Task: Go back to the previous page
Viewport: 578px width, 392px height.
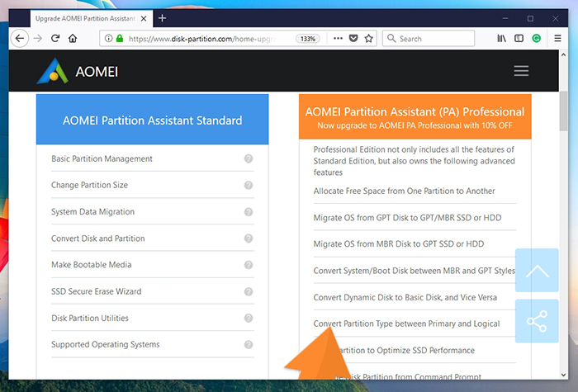Action: pos(20,38)
